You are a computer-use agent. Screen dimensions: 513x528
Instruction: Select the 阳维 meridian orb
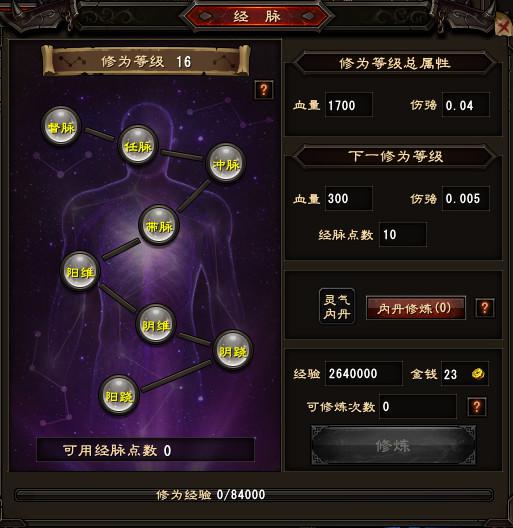(80, 271)
